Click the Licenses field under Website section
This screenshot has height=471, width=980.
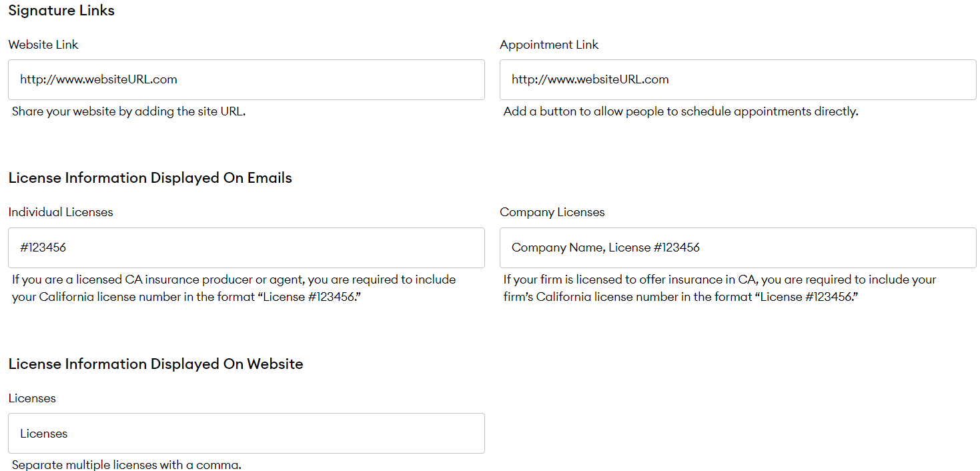coord(246,433)
